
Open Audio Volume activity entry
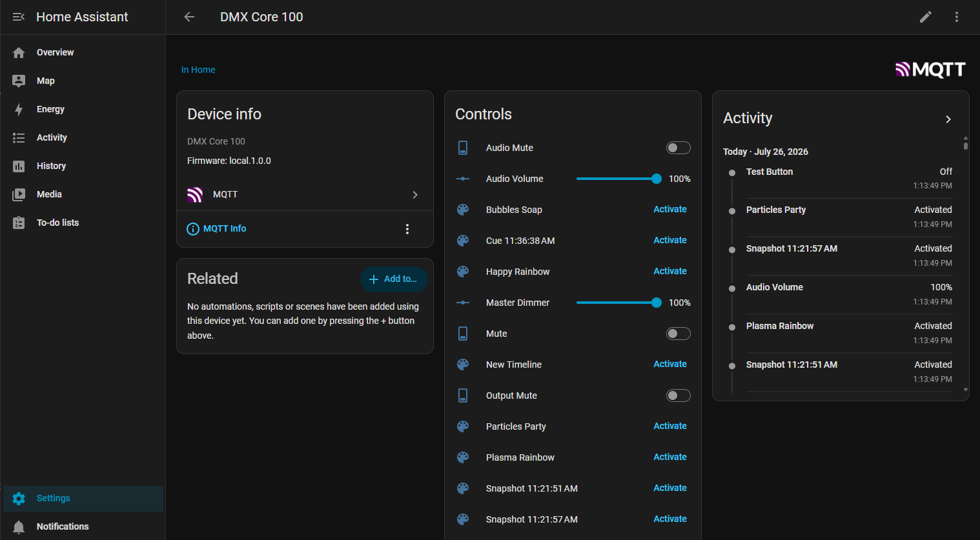point(849,295)
